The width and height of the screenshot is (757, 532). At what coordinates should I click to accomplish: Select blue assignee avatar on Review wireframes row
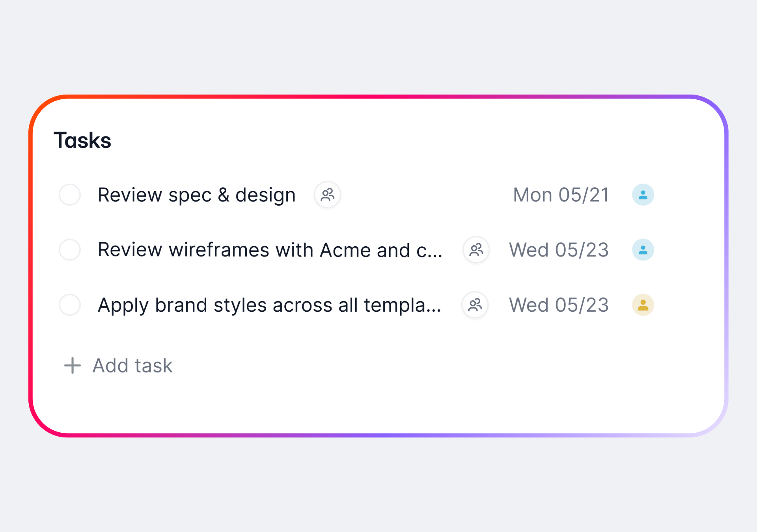643,250
